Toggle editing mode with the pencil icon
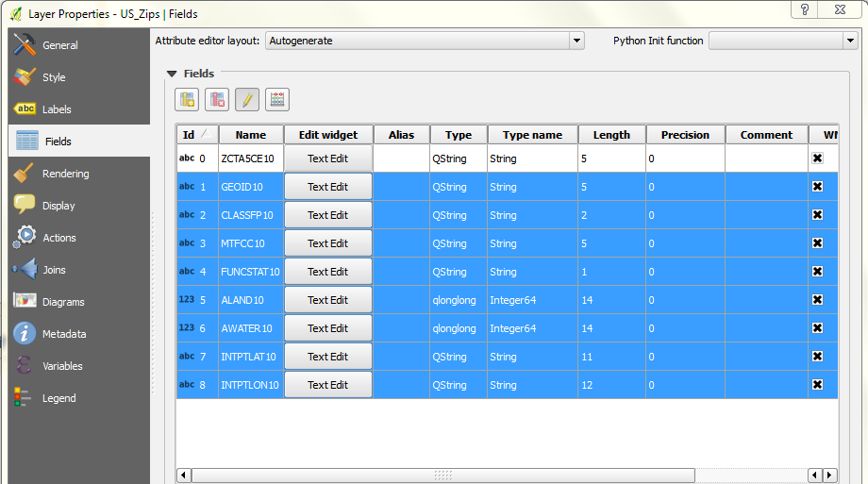 click(247, 100)
